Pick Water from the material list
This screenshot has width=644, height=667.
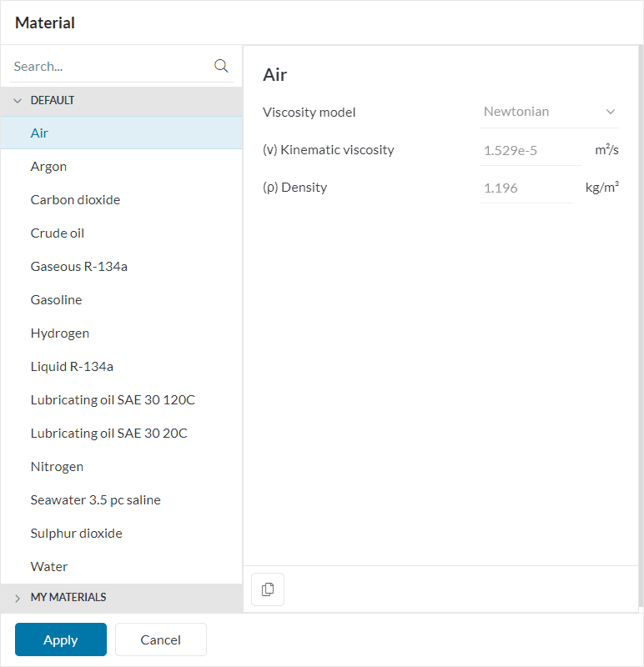pos(49,567)
